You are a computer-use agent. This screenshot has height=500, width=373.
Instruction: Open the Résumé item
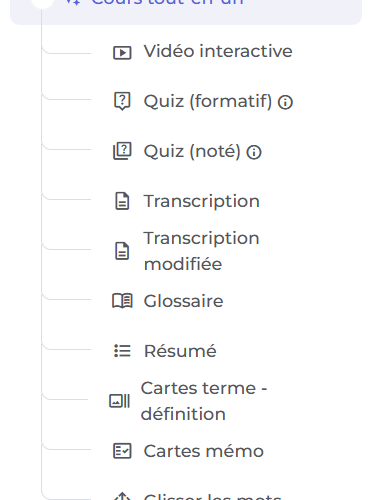tap(180, 351)
